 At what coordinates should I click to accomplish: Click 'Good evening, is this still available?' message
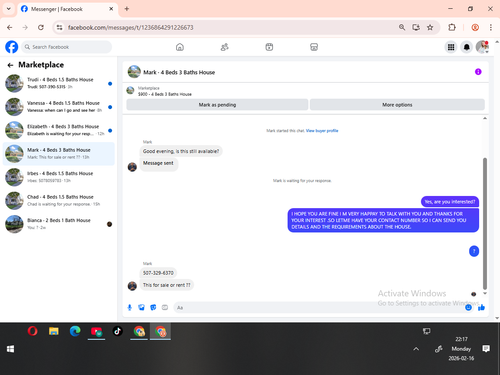[x=181, y=151]
